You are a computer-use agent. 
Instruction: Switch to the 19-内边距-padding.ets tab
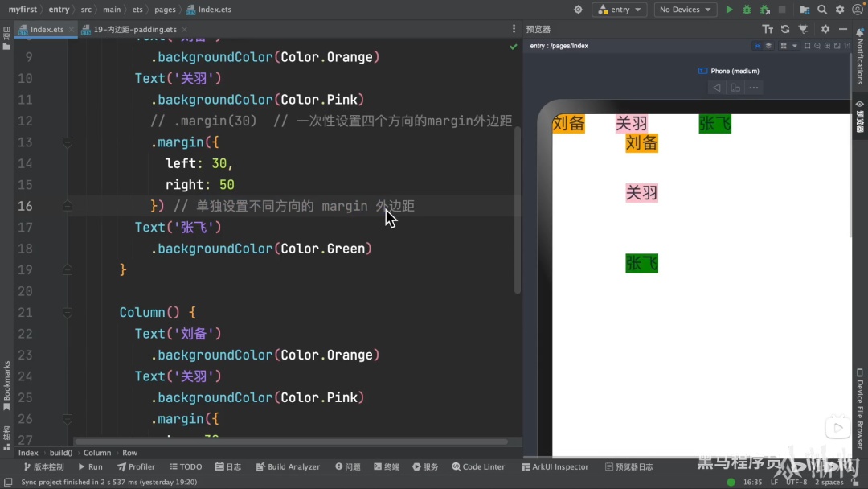[x=134, y=29]
